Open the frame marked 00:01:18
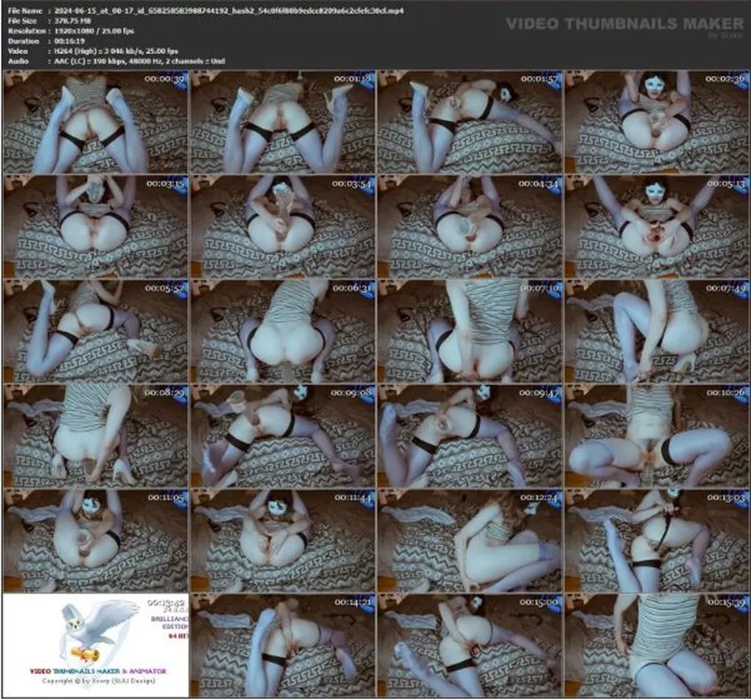 pyautogui.click(x=282, y=122)
